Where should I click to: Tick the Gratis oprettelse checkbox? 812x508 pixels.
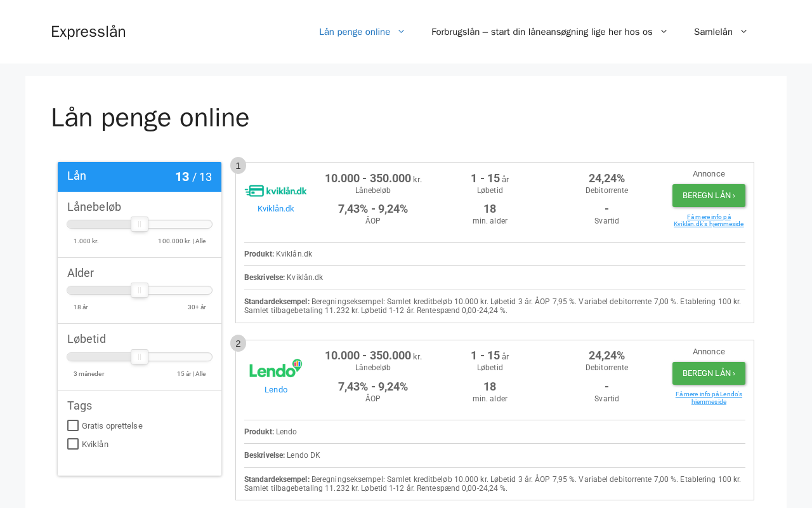73,425
